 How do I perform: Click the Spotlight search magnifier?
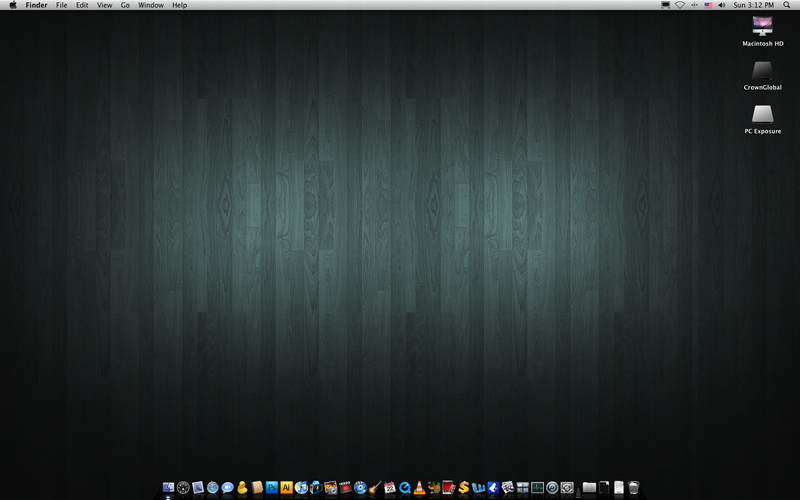point(787,5)
